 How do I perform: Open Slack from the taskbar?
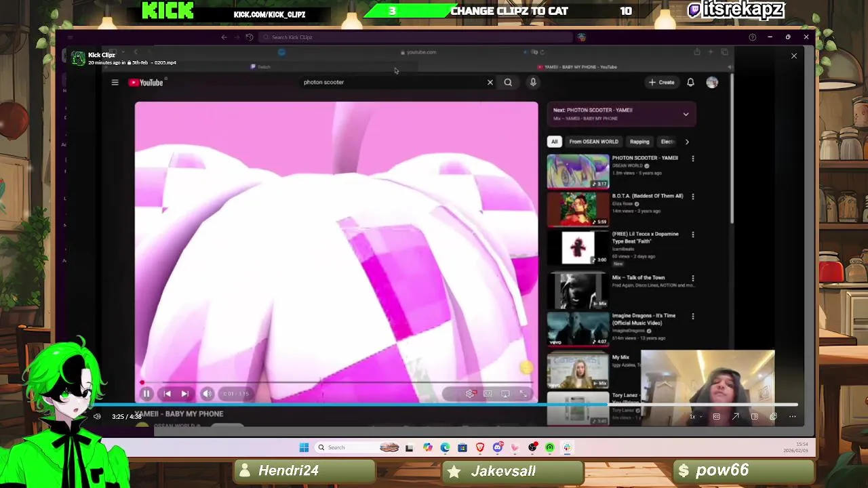(x=568, y=447)
